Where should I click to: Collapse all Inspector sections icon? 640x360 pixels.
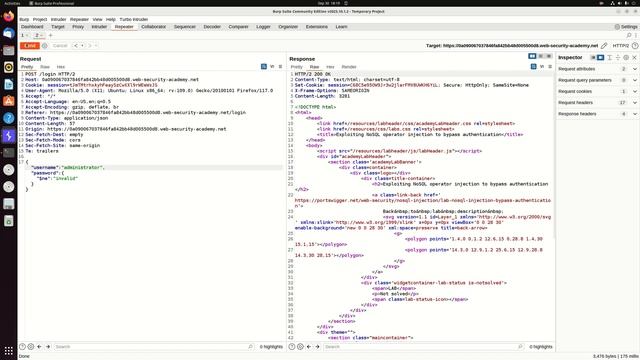click(618, 58)
